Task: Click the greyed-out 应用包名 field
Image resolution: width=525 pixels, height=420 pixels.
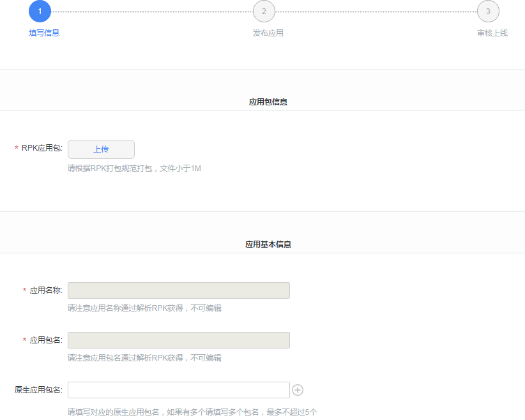Action: point(179,340)
